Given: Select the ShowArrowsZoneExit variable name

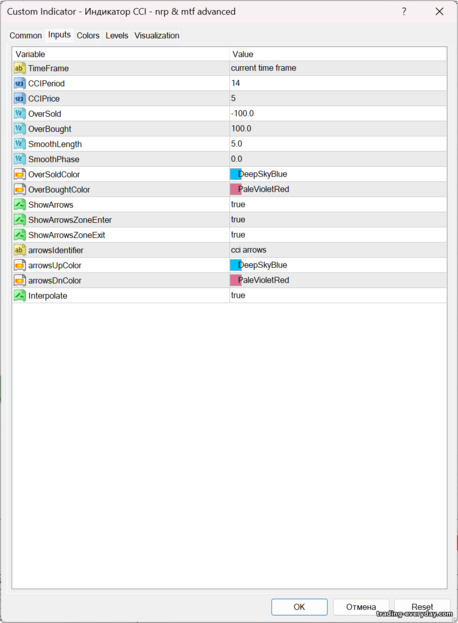Looking at the screenshot, I should 67,235.
